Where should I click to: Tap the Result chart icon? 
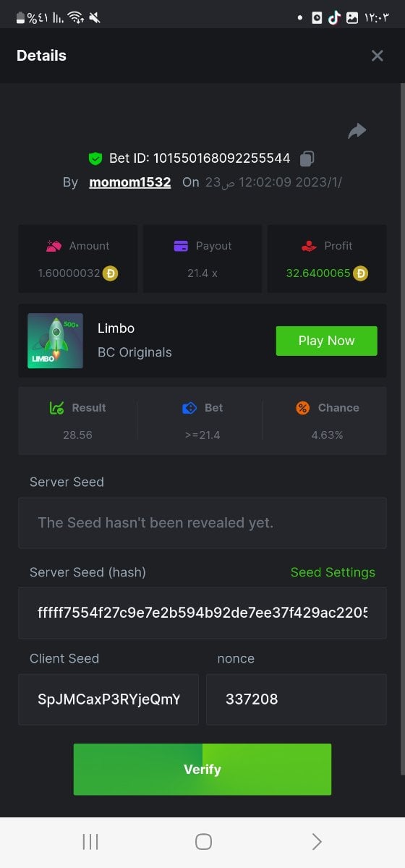[57, 408]
